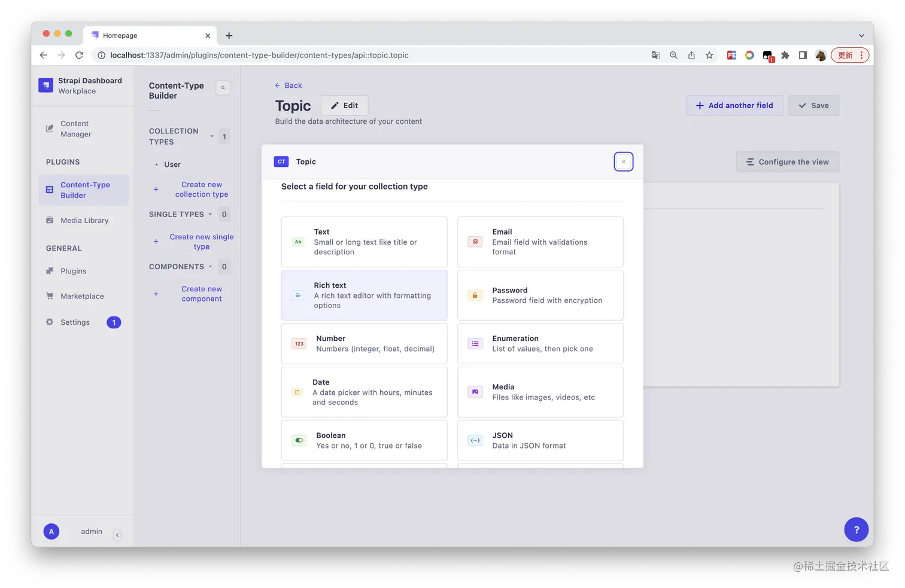Click the red 更新 update button
Screen dimensions: 905x588
point(850,55)
